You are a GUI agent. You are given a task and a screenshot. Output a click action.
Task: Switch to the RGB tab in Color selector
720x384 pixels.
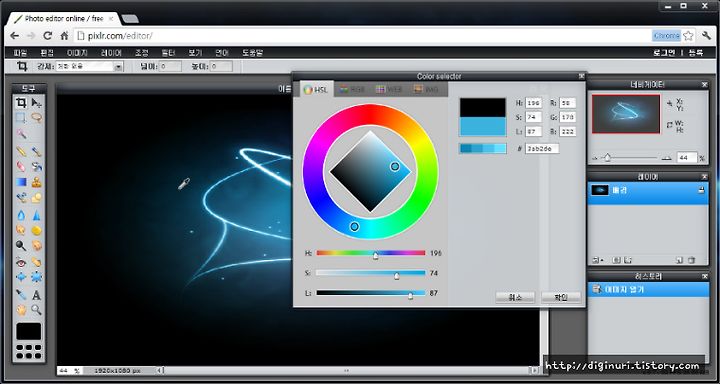pos(352,90)
